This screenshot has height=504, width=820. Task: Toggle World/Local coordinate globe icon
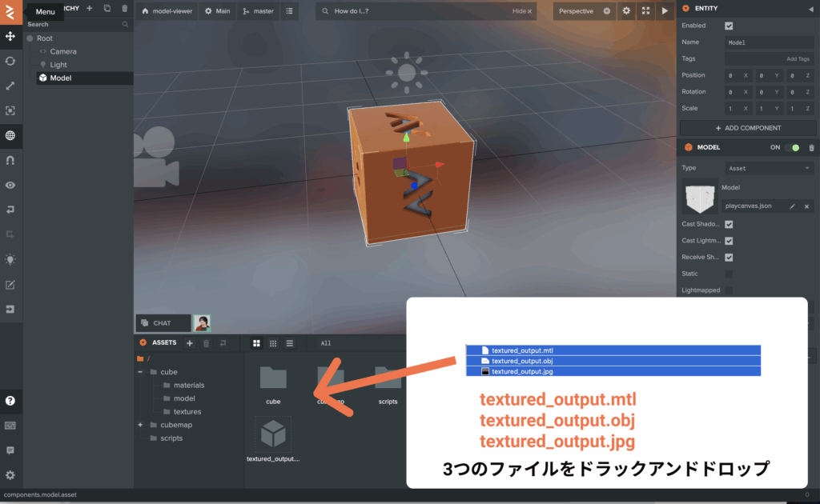coord(10,135)
